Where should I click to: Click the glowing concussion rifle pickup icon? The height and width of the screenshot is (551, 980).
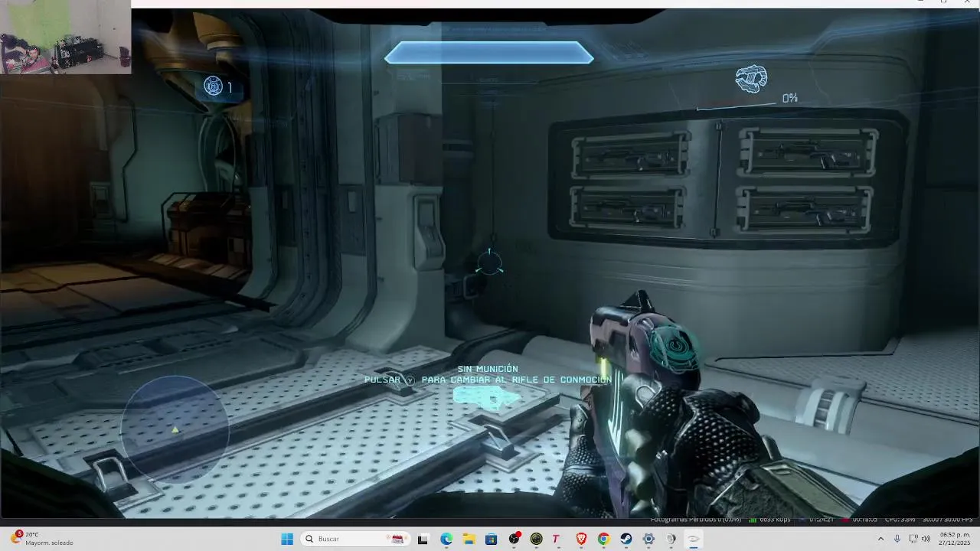487,396
